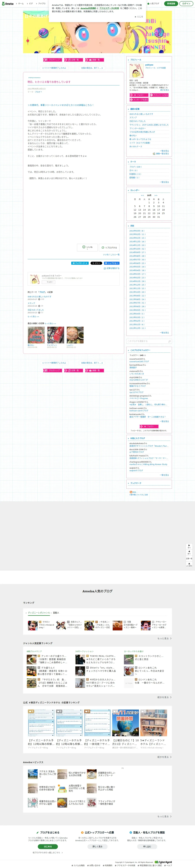The image size is (195, 868).
Task: Click the 申し込む button
Action: click(x=147, y=846)
